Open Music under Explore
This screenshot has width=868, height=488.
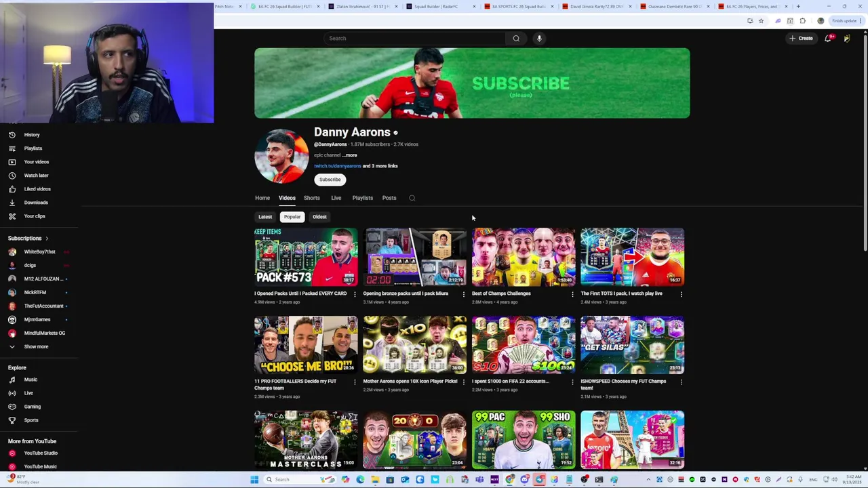point(31,380)
